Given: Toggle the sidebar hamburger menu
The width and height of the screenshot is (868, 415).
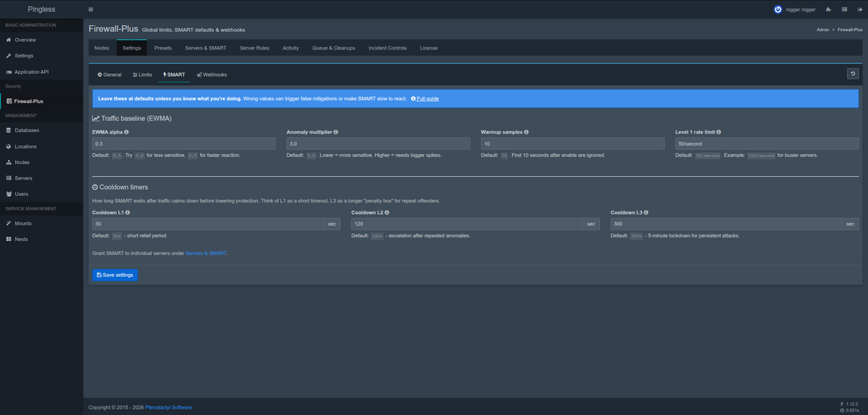Looking at the screenshot, I should (91, 9).
